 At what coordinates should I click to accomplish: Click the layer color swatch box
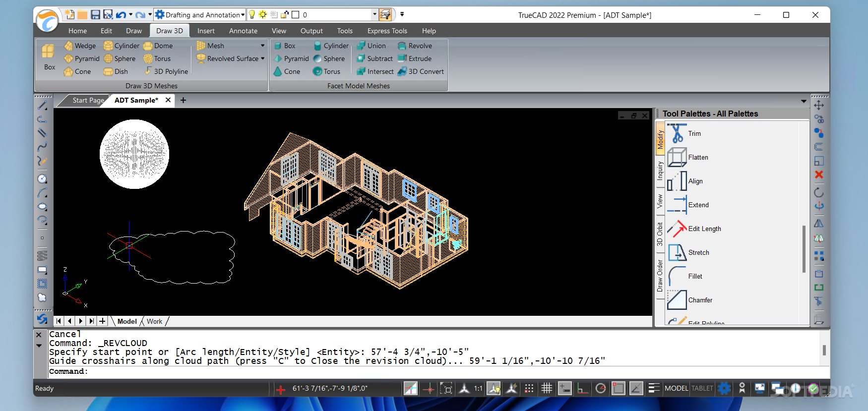(296, 15)
